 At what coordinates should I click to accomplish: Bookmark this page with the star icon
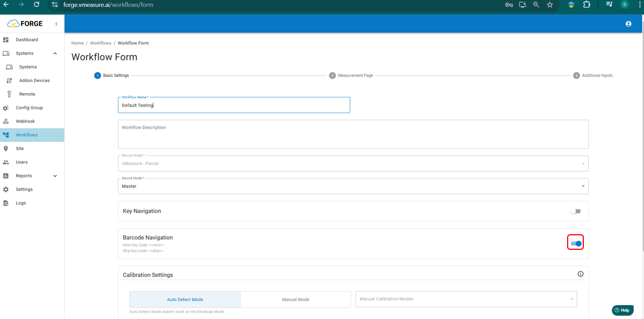[x=550, y=4]
